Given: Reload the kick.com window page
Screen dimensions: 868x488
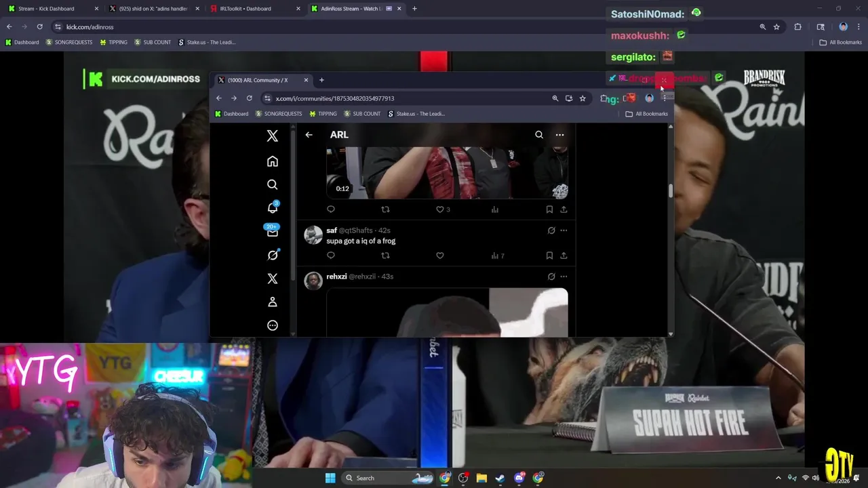Looking at the screenshot, I should (40, 27).
